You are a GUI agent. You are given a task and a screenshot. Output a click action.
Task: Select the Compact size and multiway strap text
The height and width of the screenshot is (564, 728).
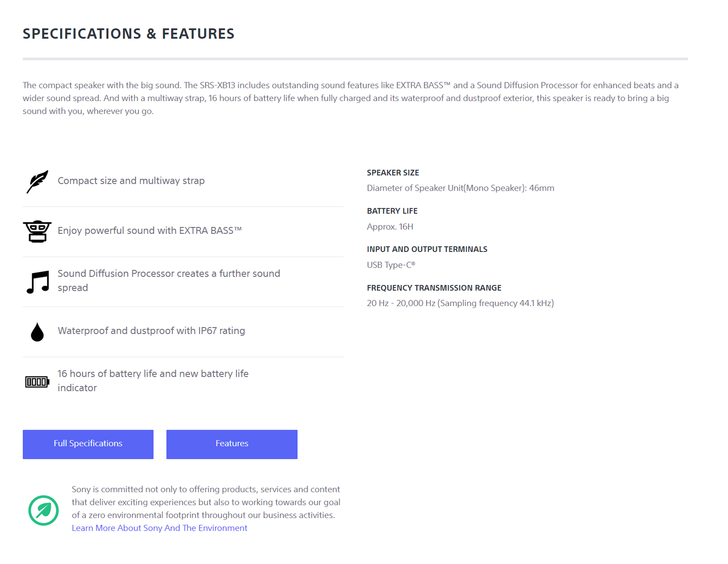[x=131, y=181]
